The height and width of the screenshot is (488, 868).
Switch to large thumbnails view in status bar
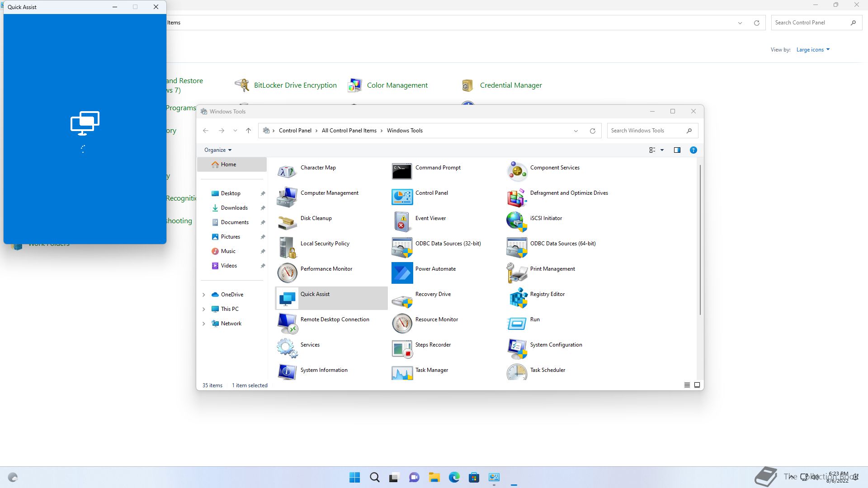(697, 385)
